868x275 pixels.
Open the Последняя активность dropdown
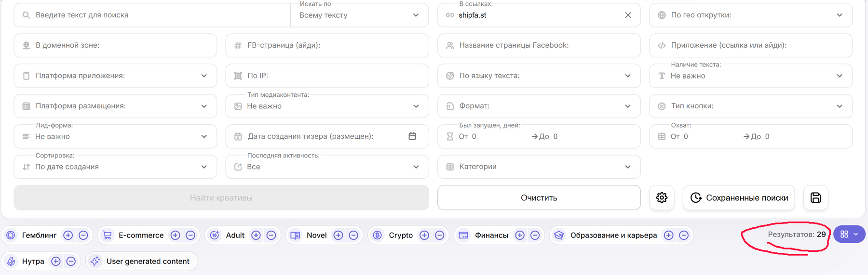pos(327,167)
